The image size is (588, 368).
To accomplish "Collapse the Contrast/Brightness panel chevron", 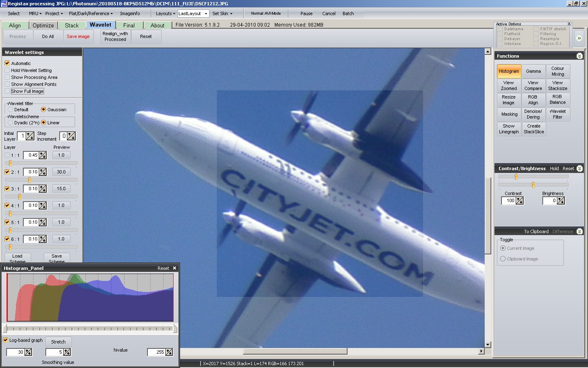I will (579, 168).
